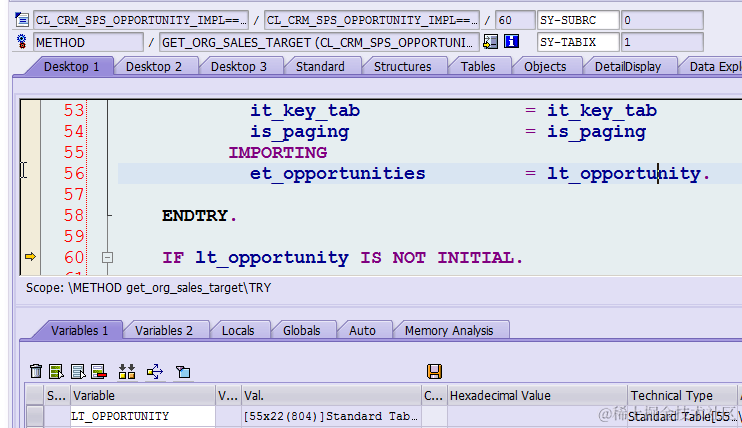Click the filter funnel box icon
The width and height of the screenshot is (742, 428).
(x=183, y=372)
